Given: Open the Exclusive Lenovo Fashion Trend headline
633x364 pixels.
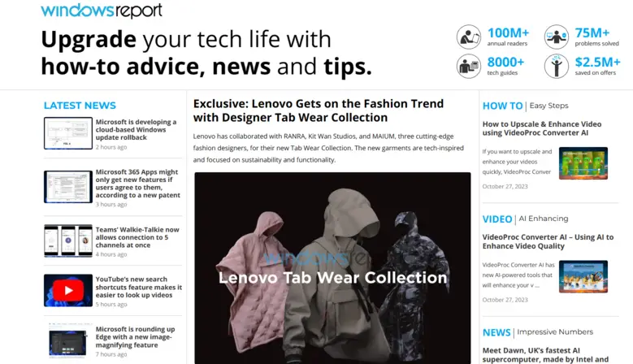Looking at the screenshot, I should click(x=318, y=110).
